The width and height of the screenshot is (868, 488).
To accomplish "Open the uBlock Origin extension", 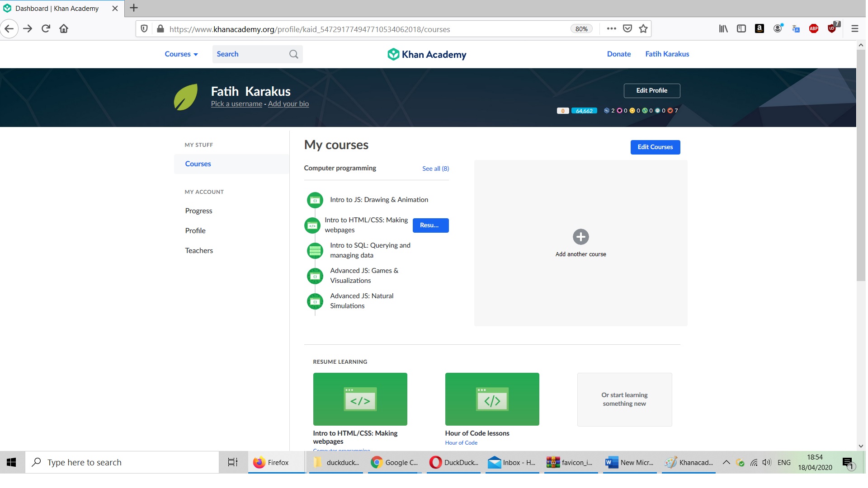I will (832, 28).
